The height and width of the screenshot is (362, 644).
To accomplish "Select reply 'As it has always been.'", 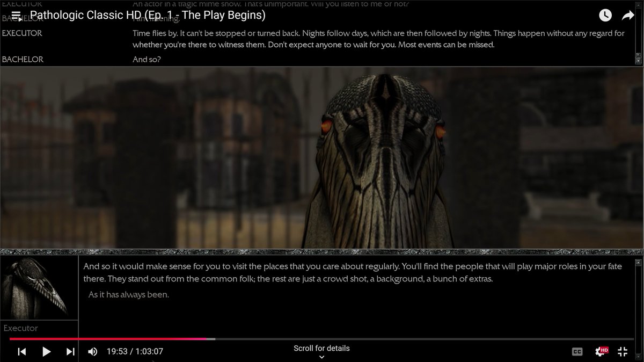I will click(128, 294).
